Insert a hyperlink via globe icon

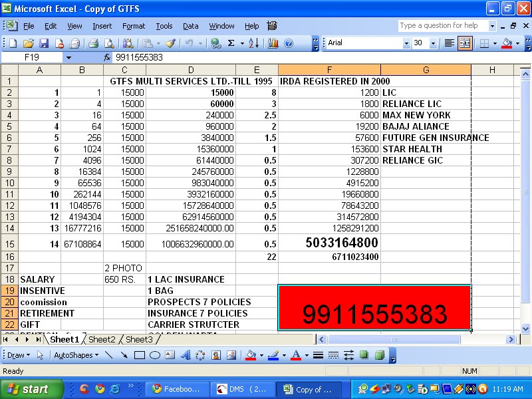pyautogui.click(x=215, y=43)
